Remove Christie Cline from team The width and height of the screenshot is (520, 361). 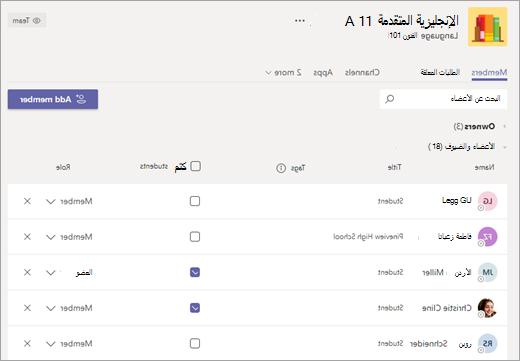(27, 308)
